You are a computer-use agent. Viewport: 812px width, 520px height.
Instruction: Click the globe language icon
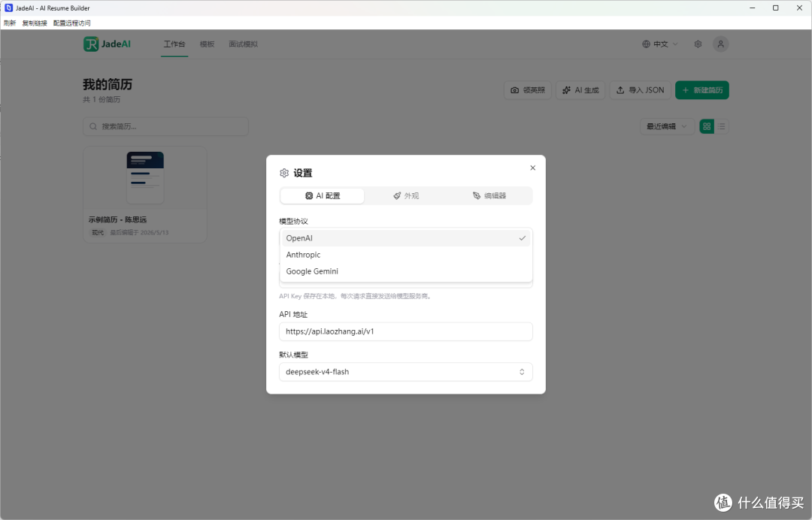coord(646,44)
